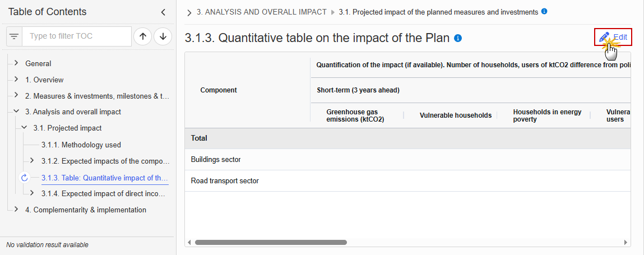Expand the breadcrumb chevron at start
This screenshot has width=644, height=255.
tap(189, 13)
